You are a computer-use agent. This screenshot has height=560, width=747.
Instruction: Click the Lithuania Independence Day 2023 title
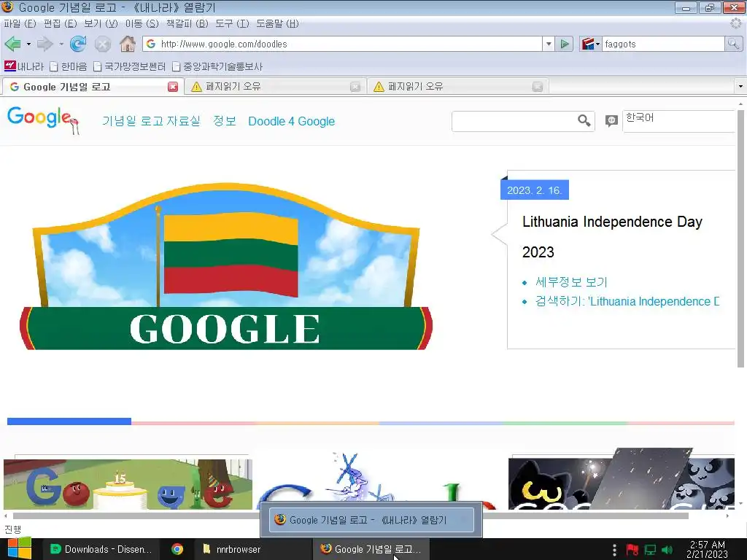[x=612, y=237]
